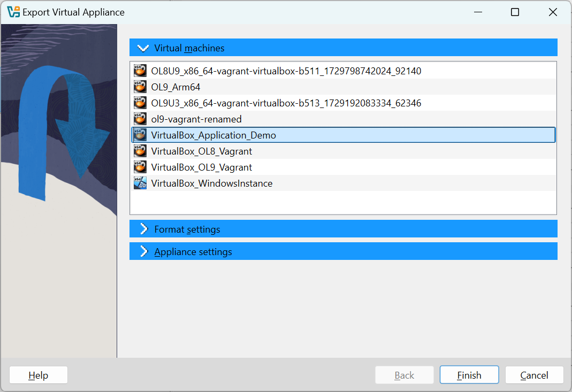Select the ol9-vagrant-renamed machine
The image size is (572, 392).
(343, 119)
